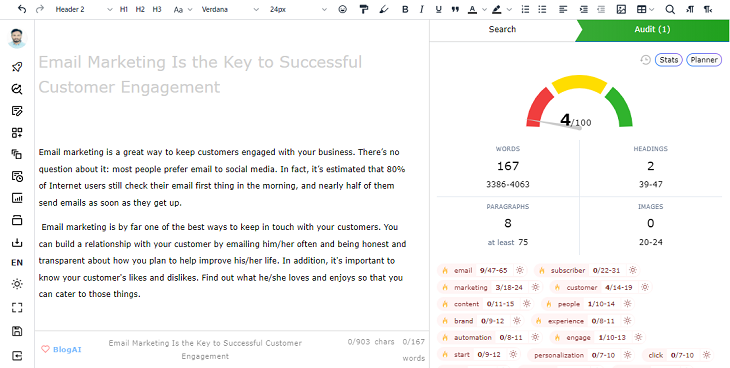Open the text highlight color picker
Screen dimensions: 730x368
point(501,9)
